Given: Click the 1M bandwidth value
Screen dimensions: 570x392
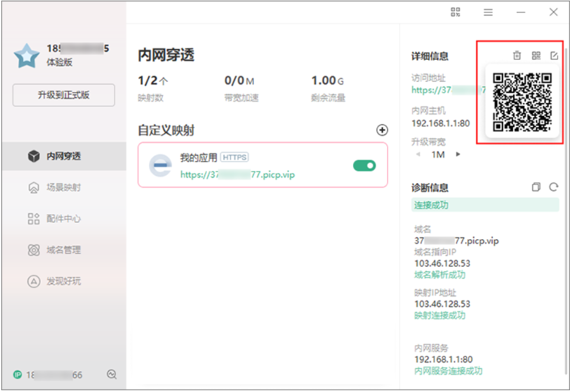Looking at the screenshot, I should pyautogui.click(x=438, y=154).
